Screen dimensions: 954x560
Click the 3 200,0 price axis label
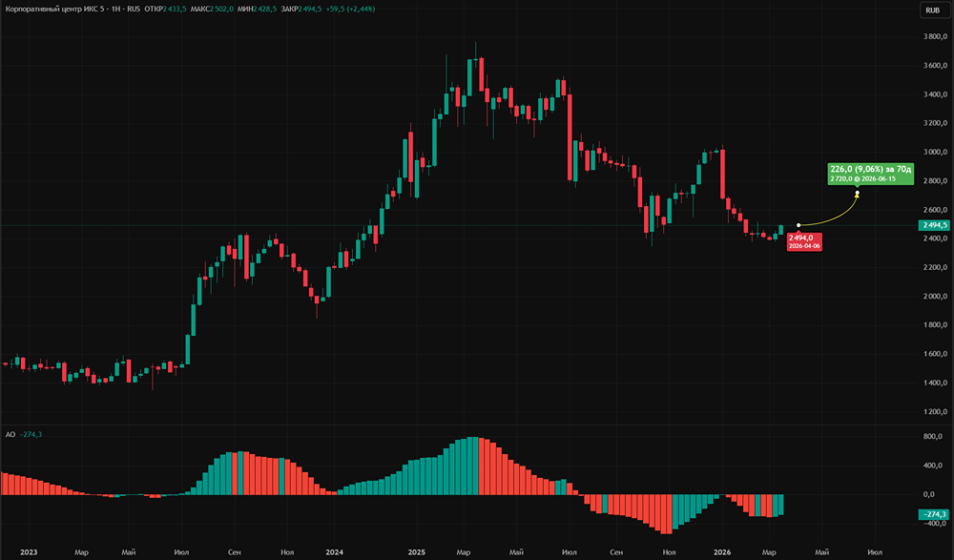[935, 124]
